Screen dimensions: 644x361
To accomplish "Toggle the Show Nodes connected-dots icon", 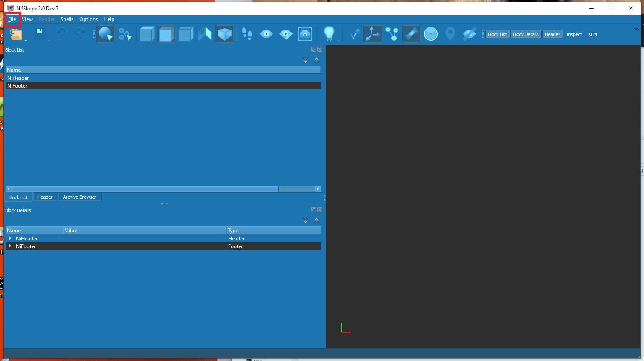I will click(x=392, y=34).
